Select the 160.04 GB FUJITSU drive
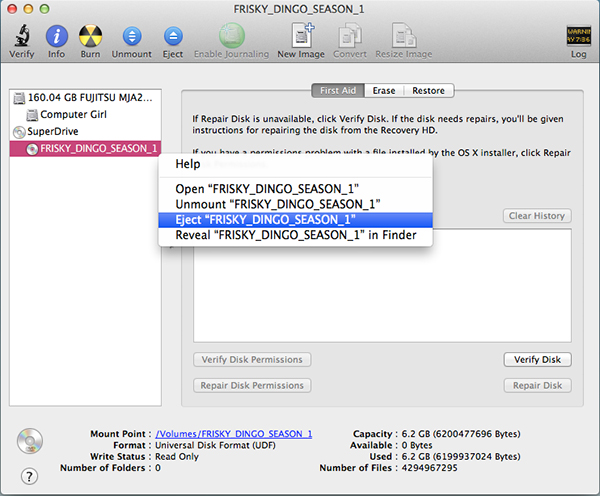This screenshot has height=496, width=600. point(85,98)
